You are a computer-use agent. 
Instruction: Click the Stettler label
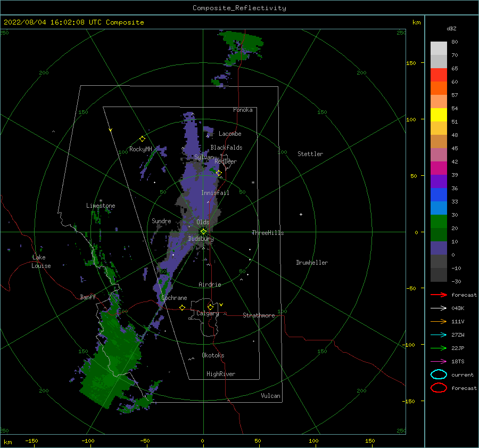[x=310, y=154]
